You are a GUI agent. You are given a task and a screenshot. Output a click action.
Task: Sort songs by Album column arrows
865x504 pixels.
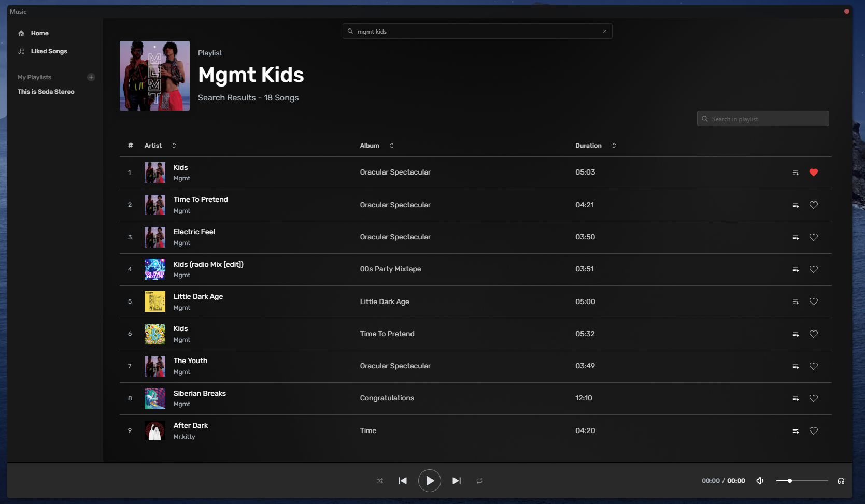[x=392, y=146]
